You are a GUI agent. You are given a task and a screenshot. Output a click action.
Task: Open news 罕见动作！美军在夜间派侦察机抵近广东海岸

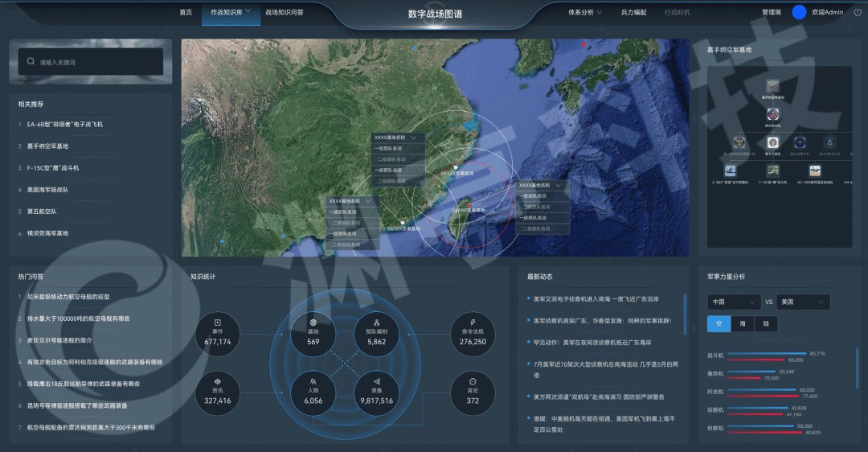point(592,343)
